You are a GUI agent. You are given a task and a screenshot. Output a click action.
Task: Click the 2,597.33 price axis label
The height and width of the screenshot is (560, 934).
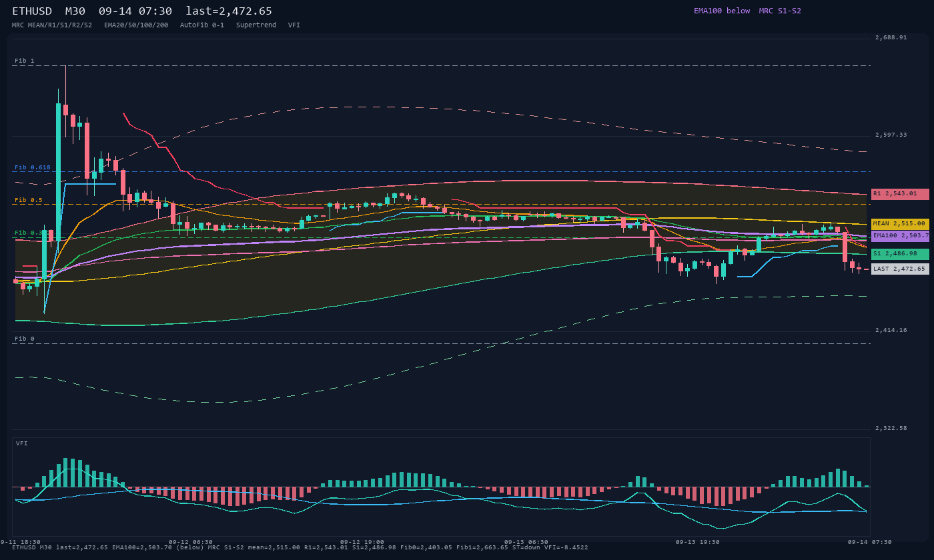[891, 135]
